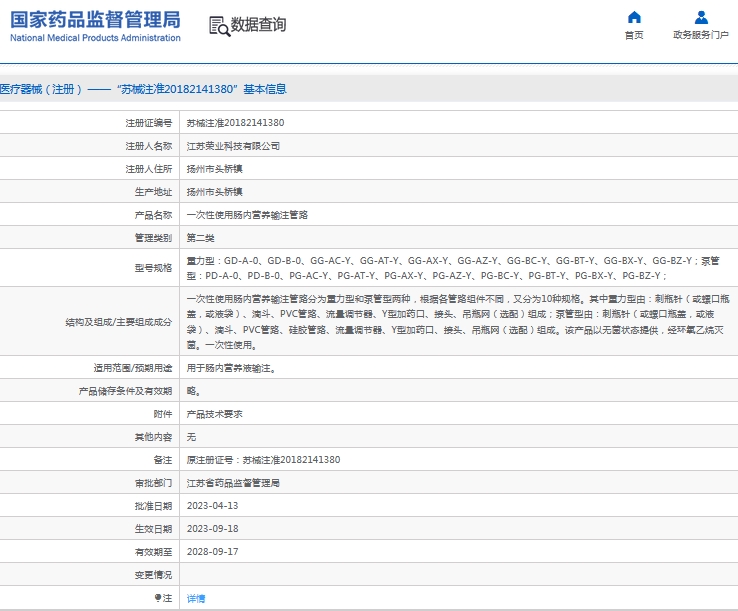Select 用于肠内营养液输注 intended use text
This screenshot has width=738, height=611.
tap(231, 368)
